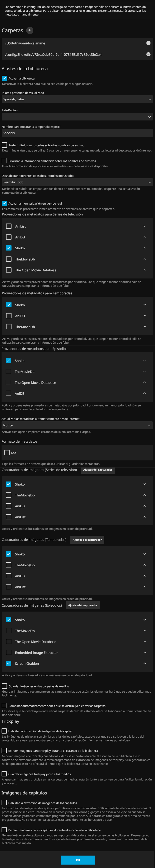Image resolution: width=155 pixels, height=868 pixels.
Task: Click the Specials season name input field
Action: (x=77, y=133)
